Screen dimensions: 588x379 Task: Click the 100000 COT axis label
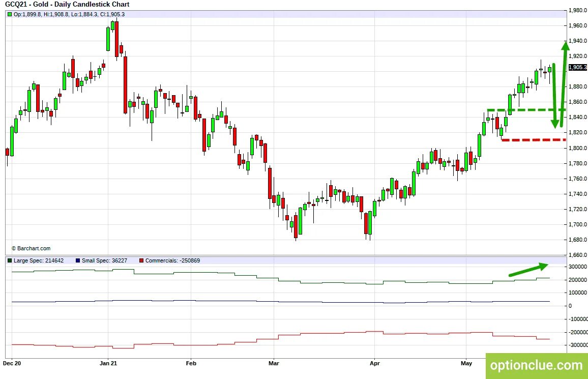(578, 293)
